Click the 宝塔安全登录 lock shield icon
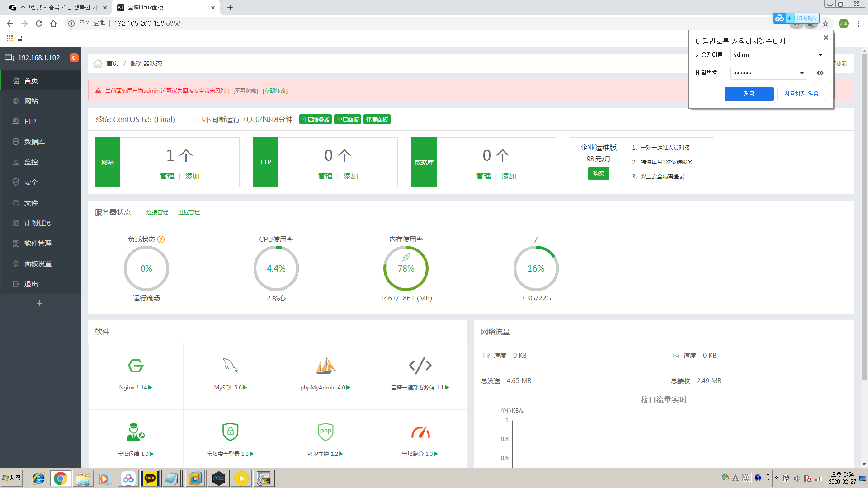This screenshot has width=868, height=488. (230, 432)
